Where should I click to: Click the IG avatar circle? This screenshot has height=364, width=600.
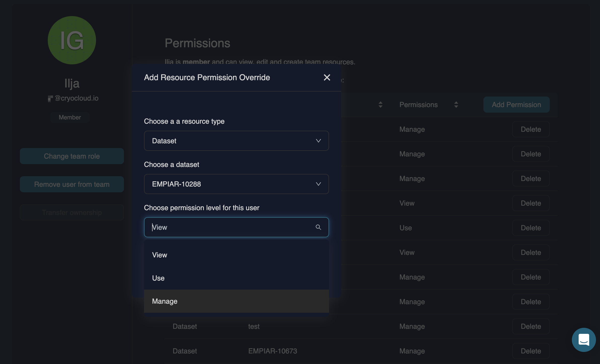click(72, 40)
